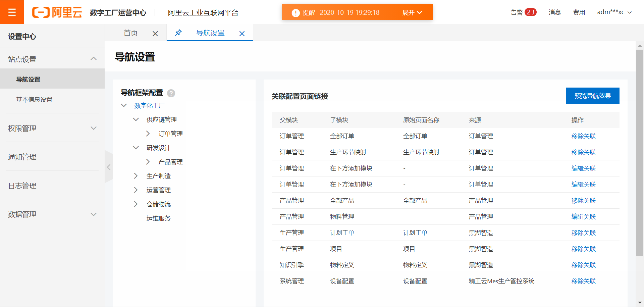Open the adm***xc account dropdown
Viewport: 644px width, 307px height.
click(614, 12)
